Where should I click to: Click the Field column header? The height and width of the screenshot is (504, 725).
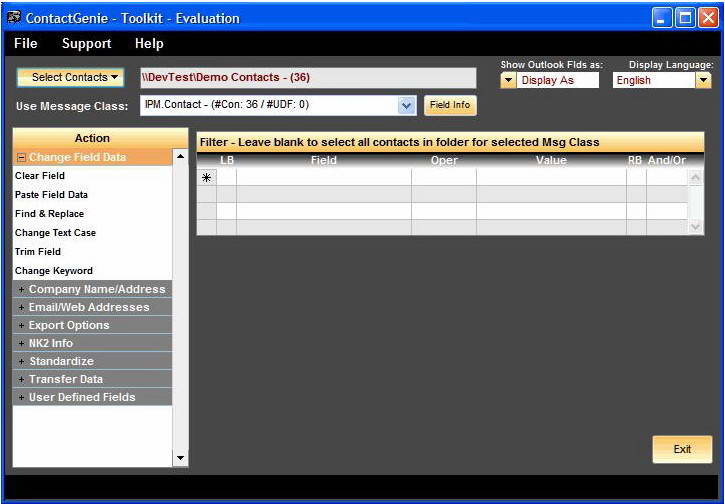(324, 160)
